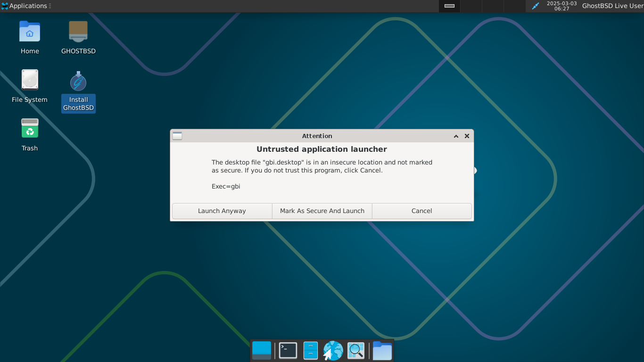Open the GhostBSD Live User menu
Screen dimensions: 644x362
click(612, 6)
